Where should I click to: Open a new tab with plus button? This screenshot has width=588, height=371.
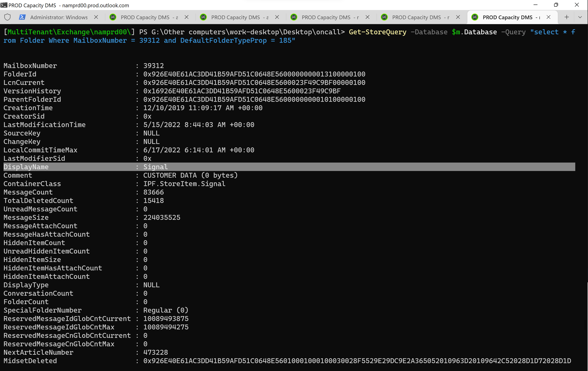pyautogui.click(x=566, y=17)
